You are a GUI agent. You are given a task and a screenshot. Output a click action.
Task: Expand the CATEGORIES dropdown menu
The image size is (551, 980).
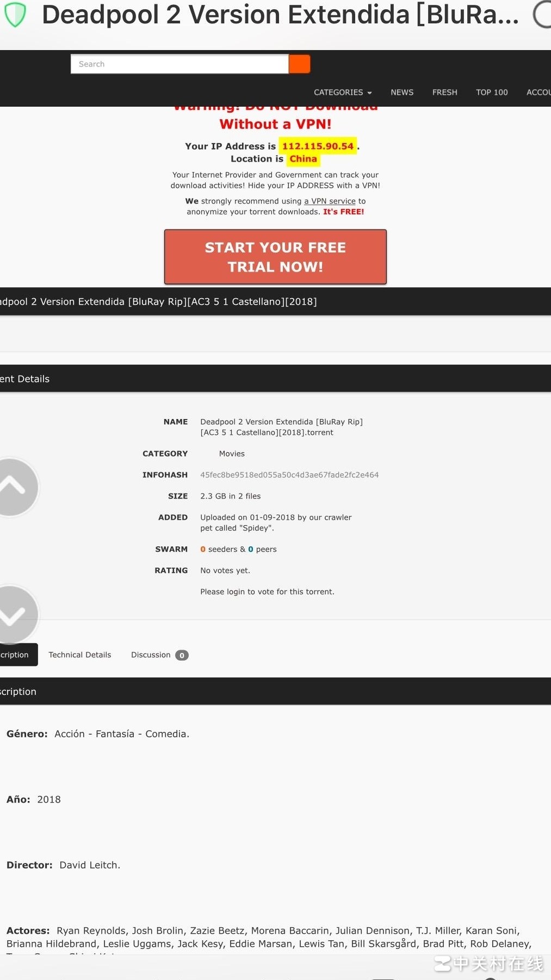[338, 93]
